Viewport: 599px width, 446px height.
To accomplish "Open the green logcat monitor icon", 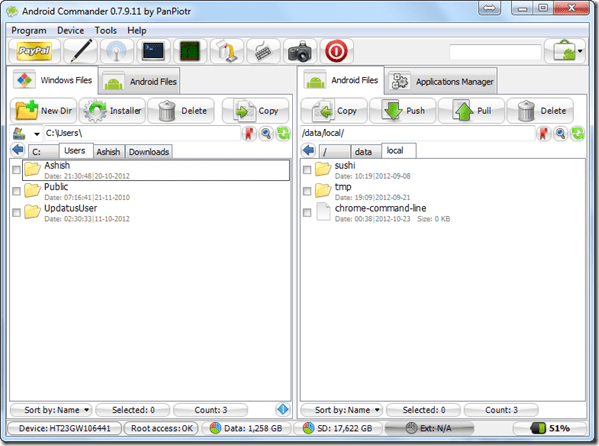I will [190, 51].
